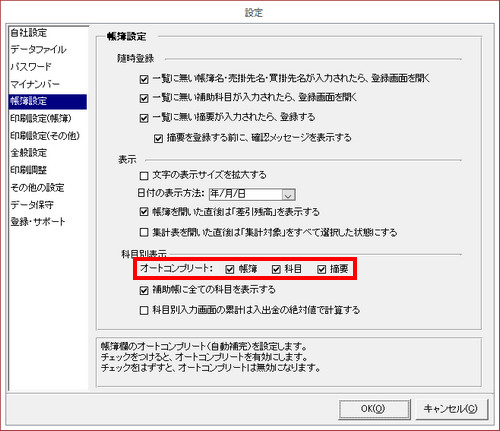Open the パスワード settings page

[x=31, y=67]
